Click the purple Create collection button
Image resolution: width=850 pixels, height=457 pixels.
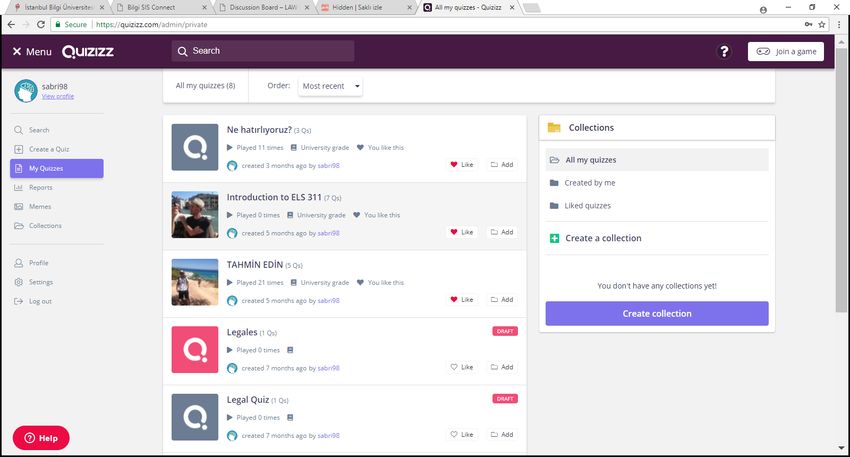point(656,313)
